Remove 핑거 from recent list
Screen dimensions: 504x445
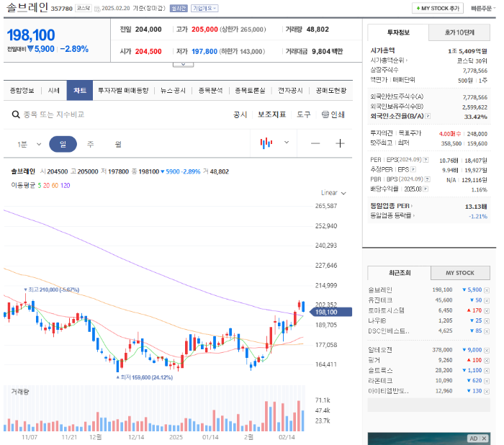(x=487, y=361)
